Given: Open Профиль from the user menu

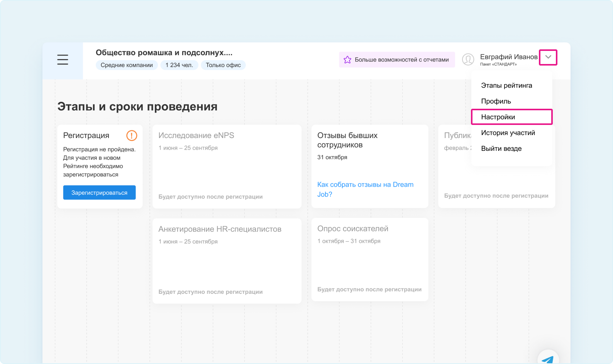Looking at the screenshot, I should [496, 101].
